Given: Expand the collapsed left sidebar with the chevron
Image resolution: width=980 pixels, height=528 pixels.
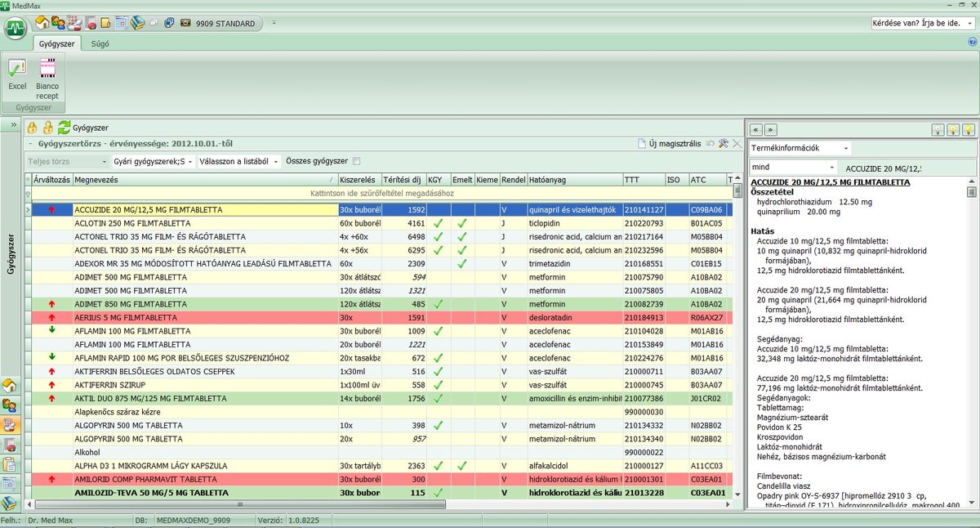Looking at the screenshot, I should click(13, 125).
